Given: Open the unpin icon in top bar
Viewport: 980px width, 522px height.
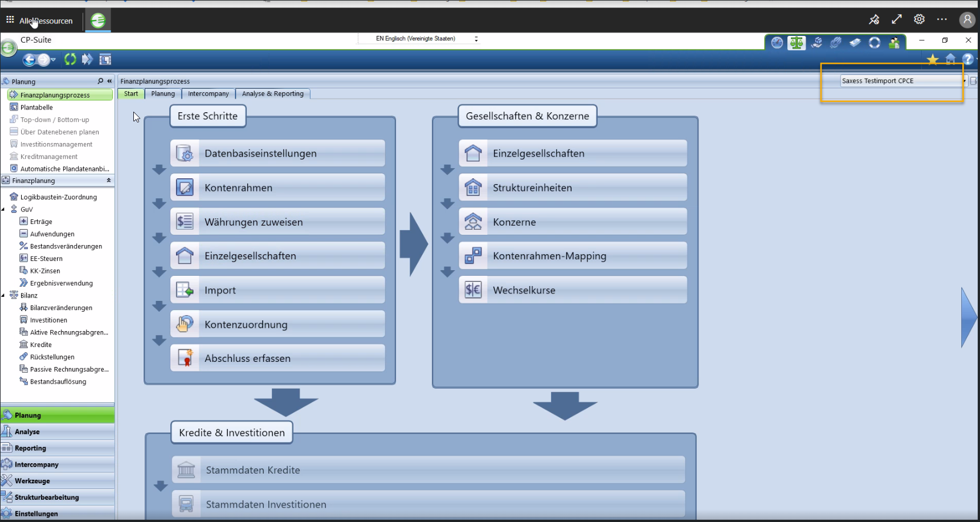Looking at the screenshot, I should coord(874,20).
